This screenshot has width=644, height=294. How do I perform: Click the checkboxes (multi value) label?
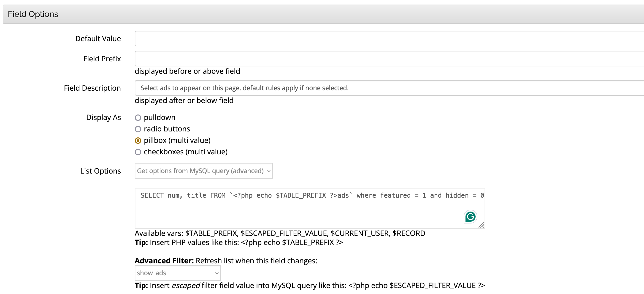186,152
